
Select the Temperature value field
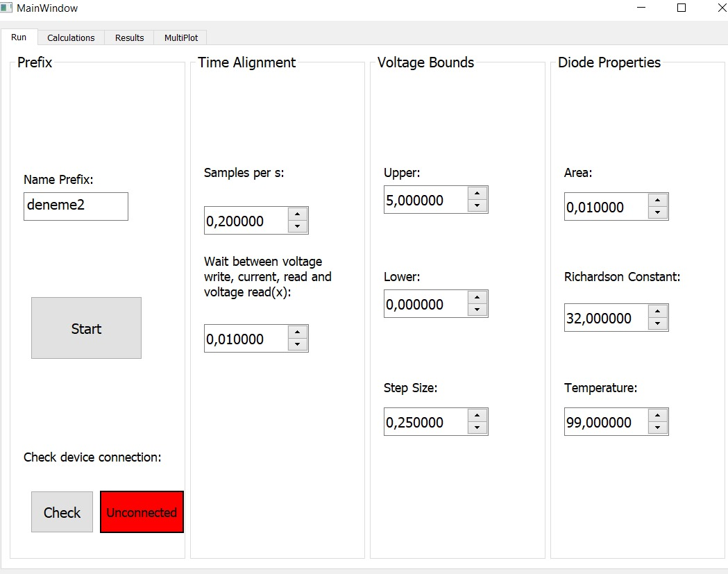coord(605,422)
